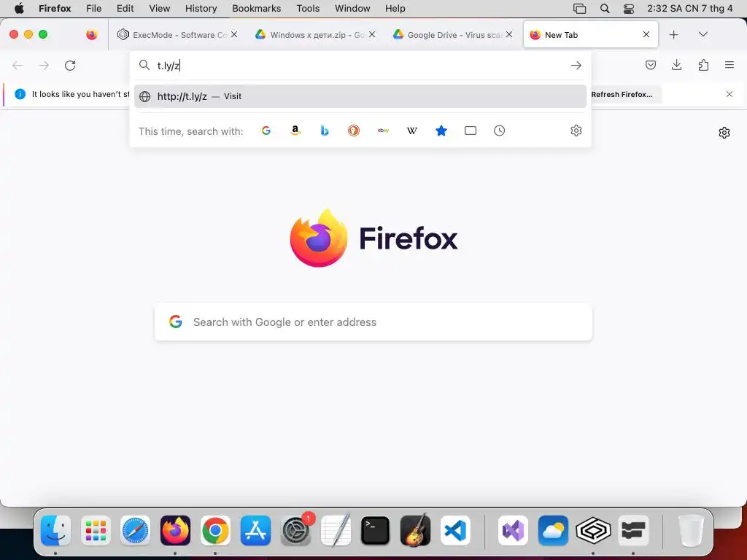The image size is (747, 560).
Task: Open Visual Studio Code from the Dock
Action: 455,531
